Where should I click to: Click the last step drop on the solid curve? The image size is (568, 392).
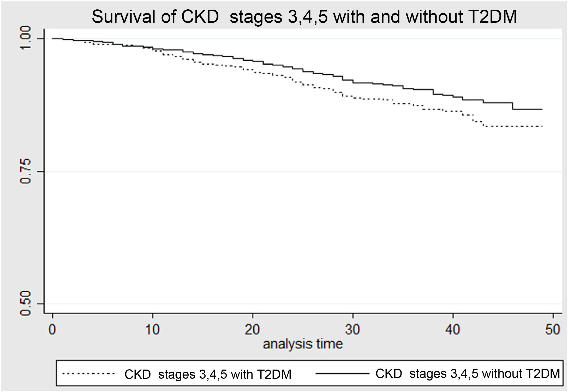513,106
